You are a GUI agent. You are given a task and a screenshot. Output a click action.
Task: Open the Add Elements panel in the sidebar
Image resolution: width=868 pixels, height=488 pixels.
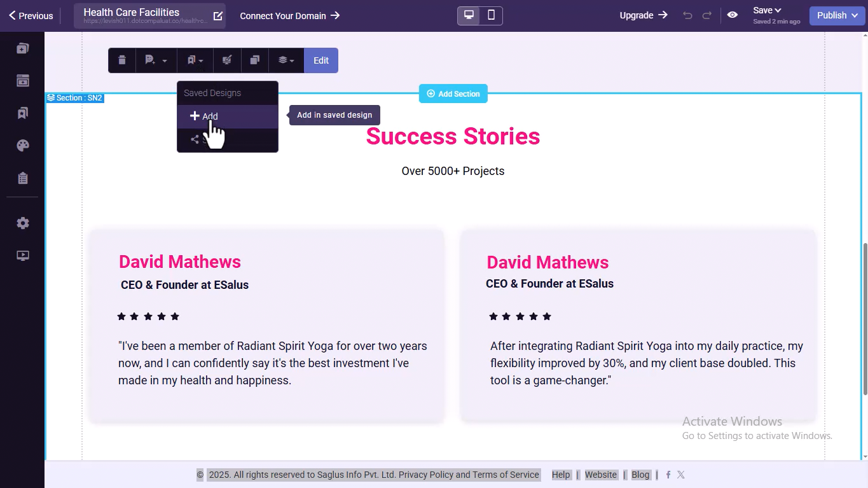pyautogui.click(x=23, y=48)
